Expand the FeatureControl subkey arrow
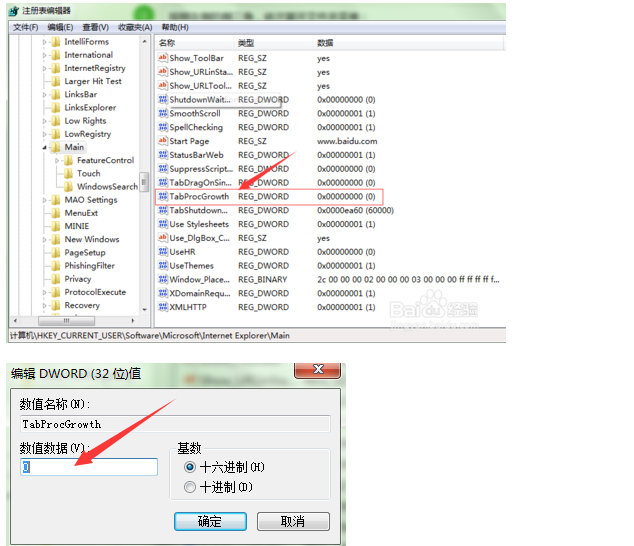 pyautogui.click(x=57, y=160)
